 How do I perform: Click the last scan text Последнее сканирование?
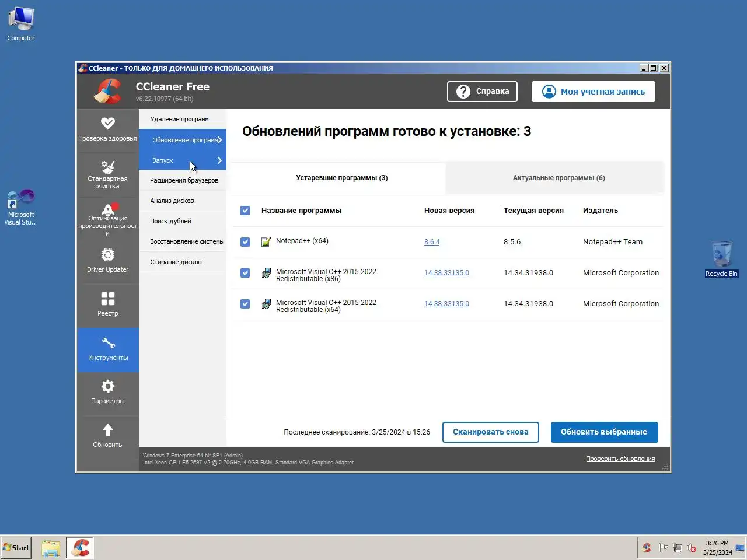[x=357, y=432]
